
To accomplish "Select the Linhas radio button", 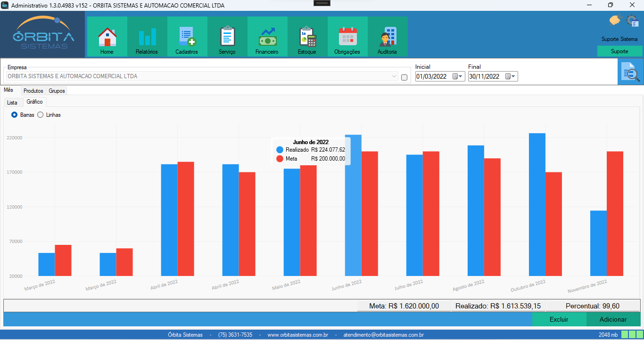I will (41, 115).
